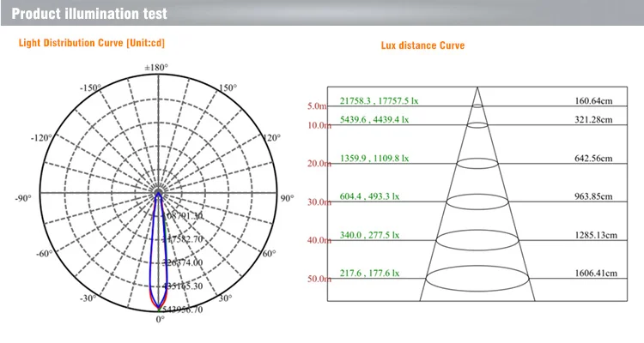
Task: Click the 963.85cm diameter label
Action: coord(594,196)
